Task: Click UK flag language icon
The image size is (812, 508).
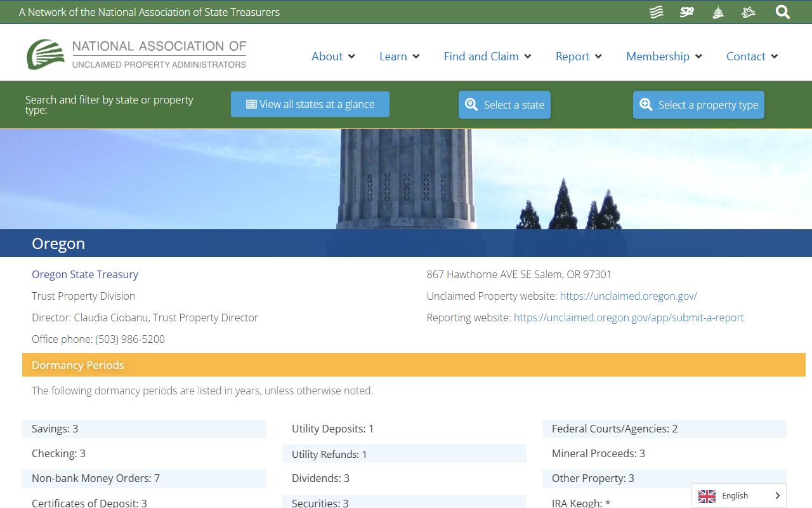Action: tap(707, 496)
